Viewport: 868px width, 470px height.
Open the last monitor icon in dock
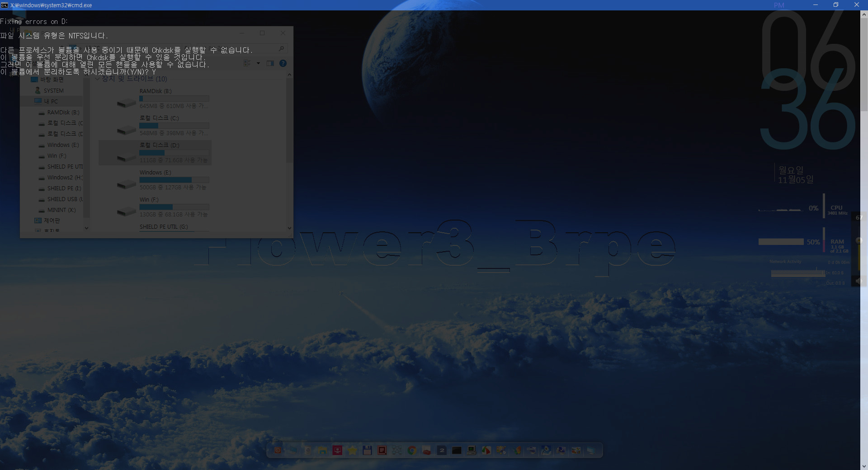(x=590, y=450)
